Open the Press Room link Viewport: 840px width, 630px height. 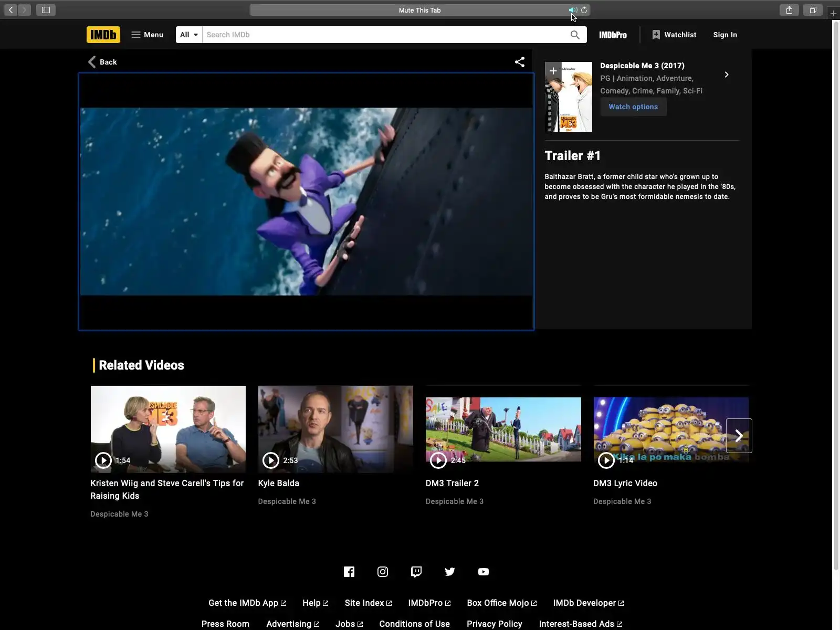[225, 624]
